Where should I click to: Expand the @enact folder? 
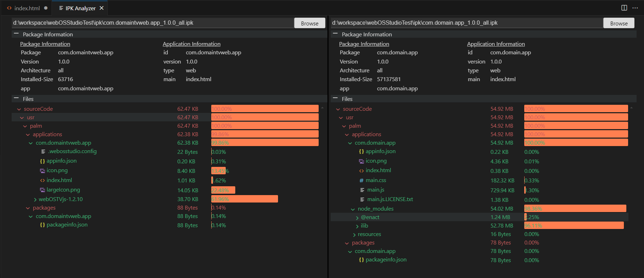pos(357,218)
